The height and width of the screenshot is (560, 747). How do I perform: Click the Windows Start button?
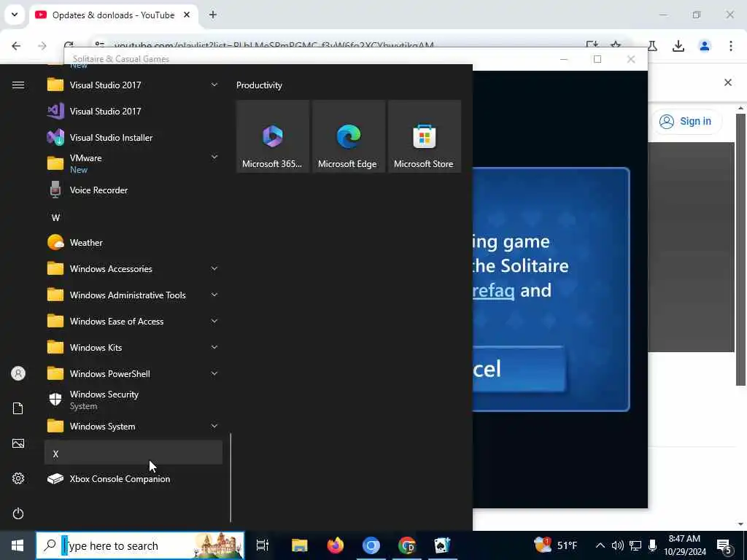[x=18, y=545]
